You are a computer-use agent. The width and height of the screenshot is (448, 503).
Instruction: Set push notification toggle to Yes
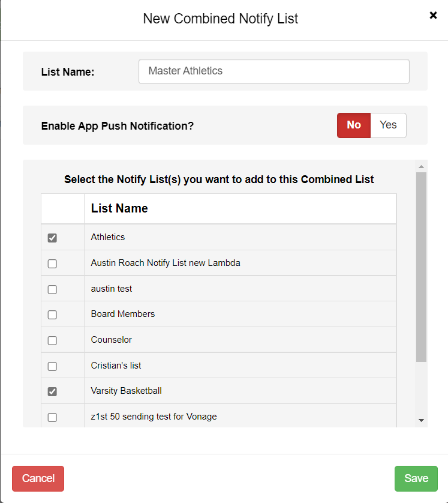(x=388, y=125)
